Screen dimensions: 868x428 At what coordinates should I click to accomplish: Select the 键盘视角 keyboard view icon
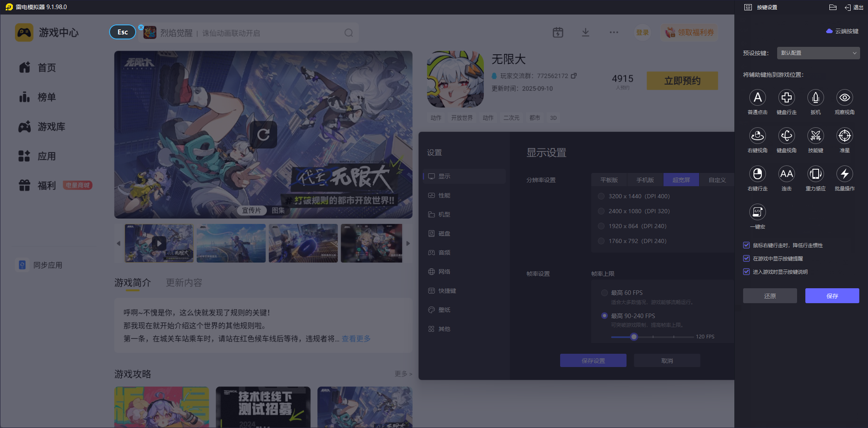click(786, 136)
